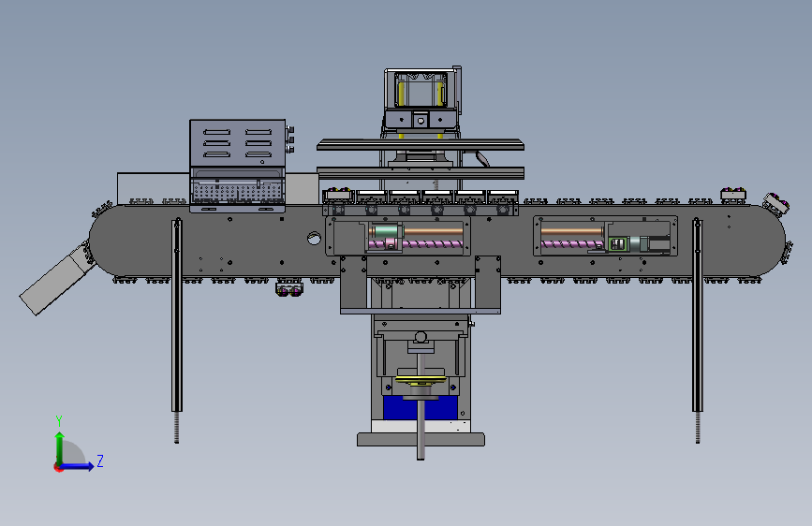Select the base plate under the center column
This screenshot has height=526, width=812.
(421, 440)
